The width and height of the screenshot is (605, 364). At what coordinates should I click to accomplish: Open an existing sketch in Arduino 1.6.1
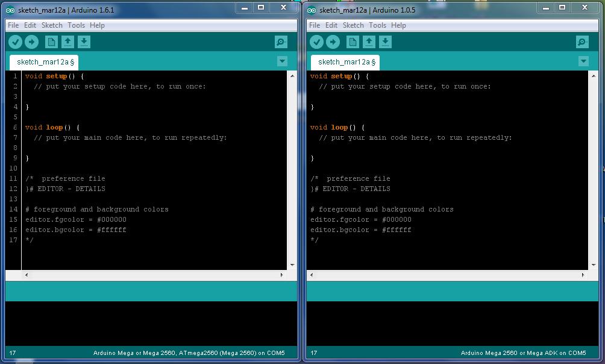click(x=67, y=42)
